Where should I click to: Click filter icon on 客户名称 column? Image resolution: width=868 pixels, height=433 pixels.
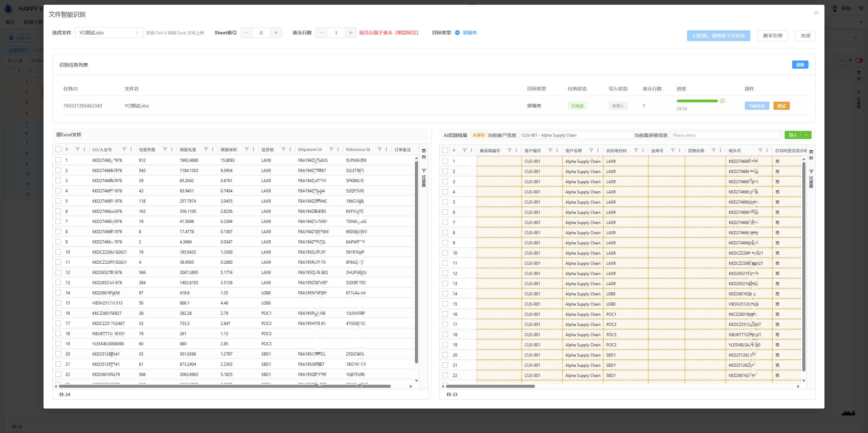tap(591, 151)
